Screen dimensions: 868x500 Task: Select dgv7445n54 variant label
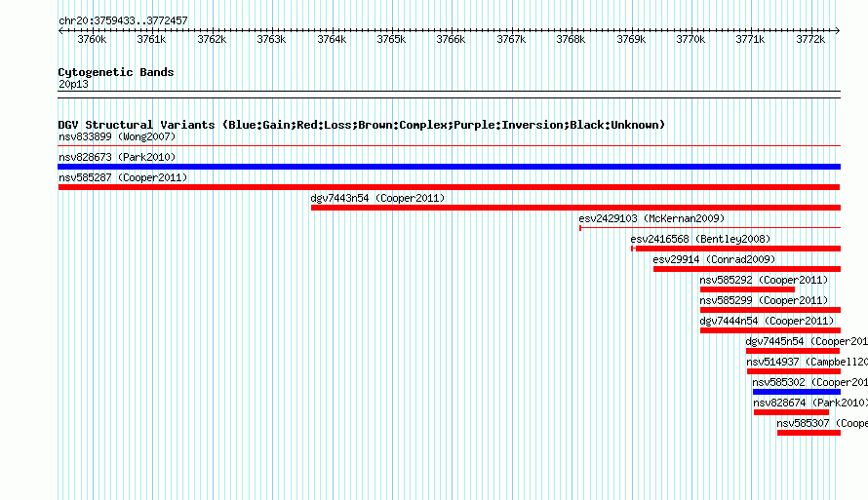(x=807, y=341)
